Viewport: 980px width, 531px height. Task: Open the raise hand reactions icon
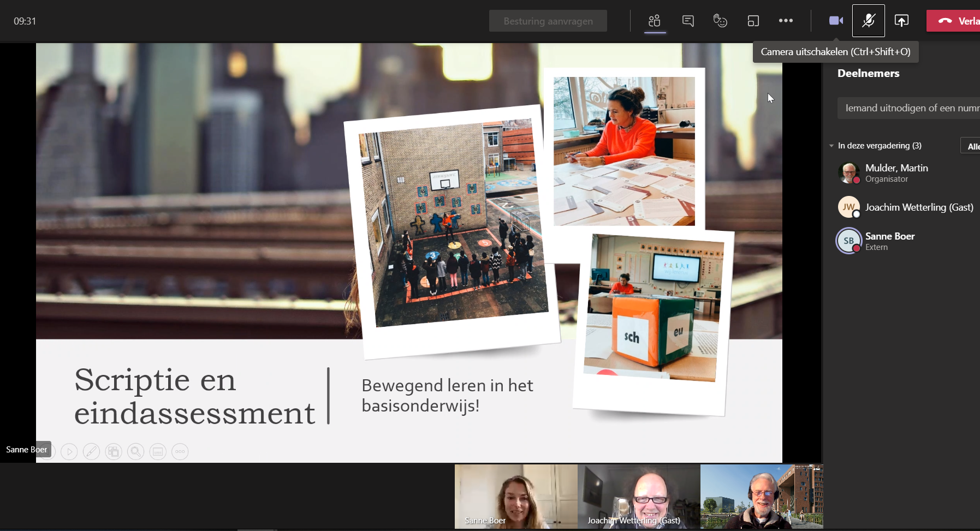(720, 21)
